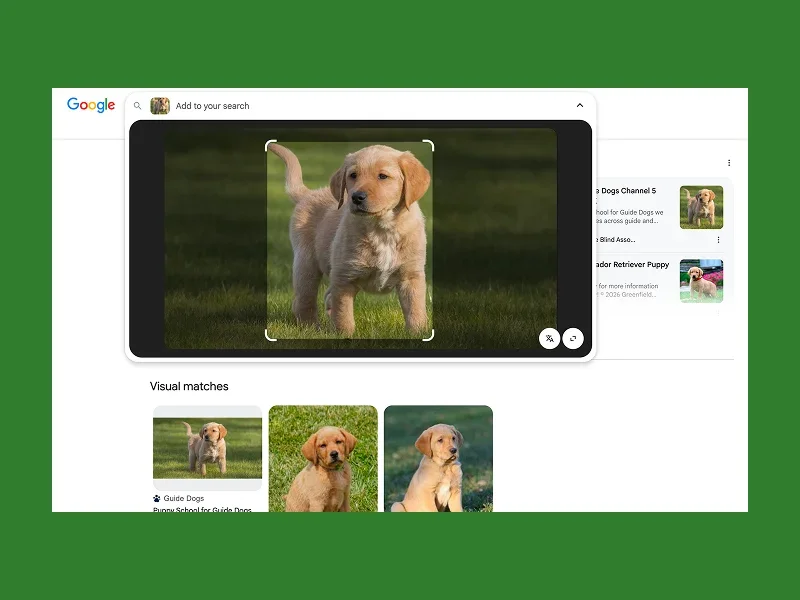Click the magnifier search icon
The image size is (800, 600).
(x=137, y=106)
